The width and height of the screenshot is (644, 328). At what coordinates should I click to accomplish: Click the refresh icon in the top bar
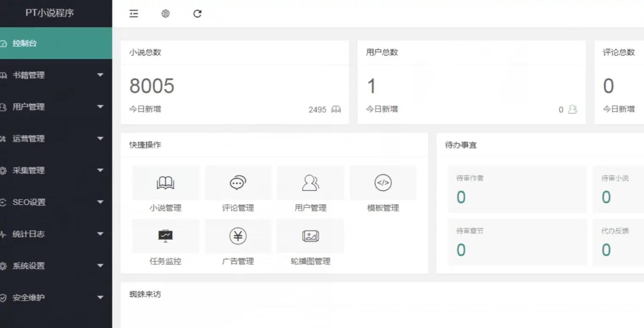(197, 14)
